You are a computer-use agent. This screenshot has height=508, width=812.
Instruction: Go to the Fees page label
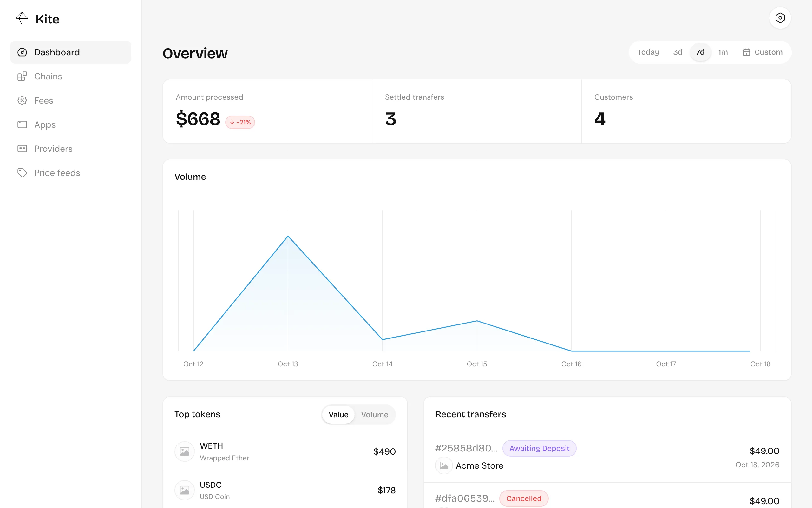point(44,100)
